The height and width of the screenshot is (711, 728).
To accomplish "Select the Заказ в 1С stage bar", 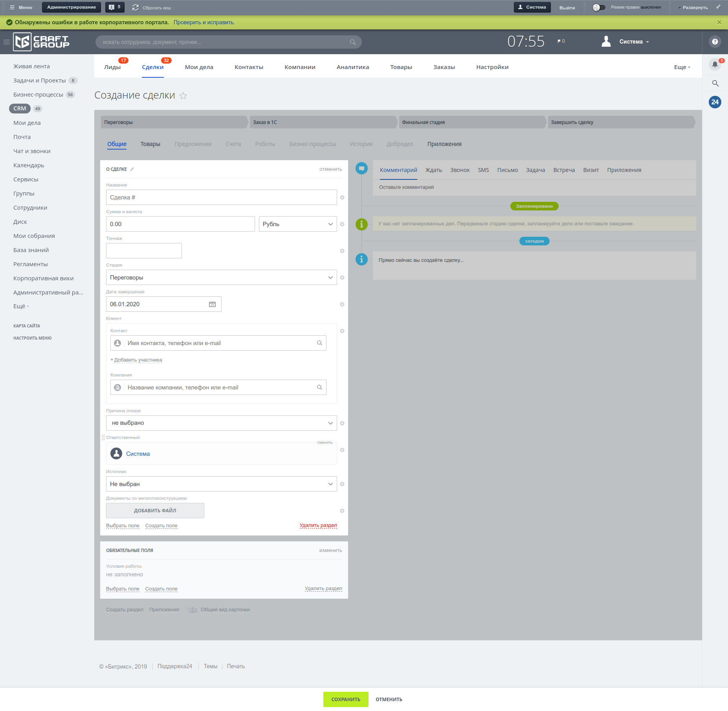I will coord(322,122).
